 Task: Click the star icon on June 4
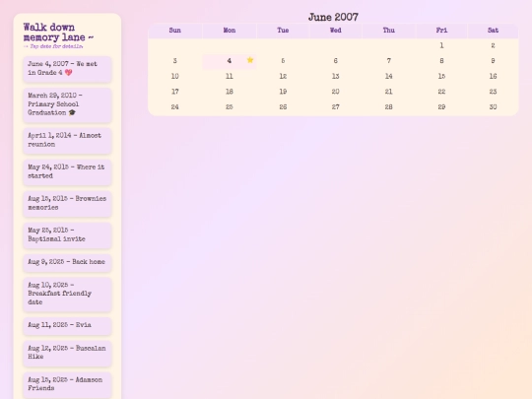(x=250, y=60)
